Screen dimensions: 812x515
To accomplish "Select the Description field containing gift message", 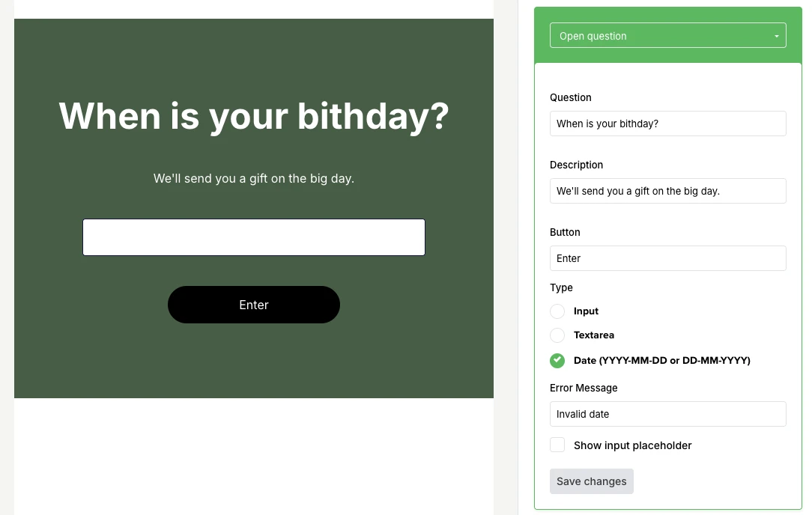I will click(667, 191).
